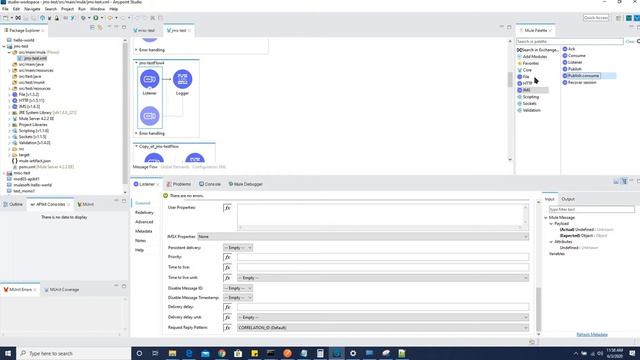Viewport: 640px width, 360px height.
Task: Collapse Mule Message in Input tree
Action: tap(546, 218)
